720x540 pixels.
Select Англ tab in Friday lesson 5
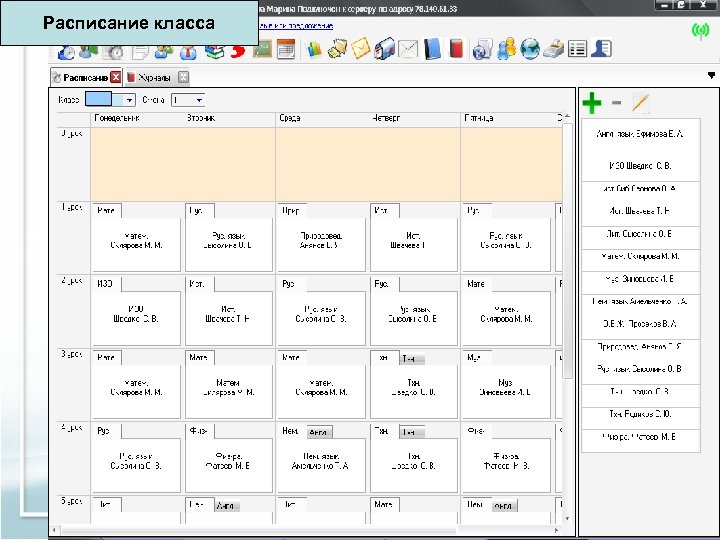point(504,506)
